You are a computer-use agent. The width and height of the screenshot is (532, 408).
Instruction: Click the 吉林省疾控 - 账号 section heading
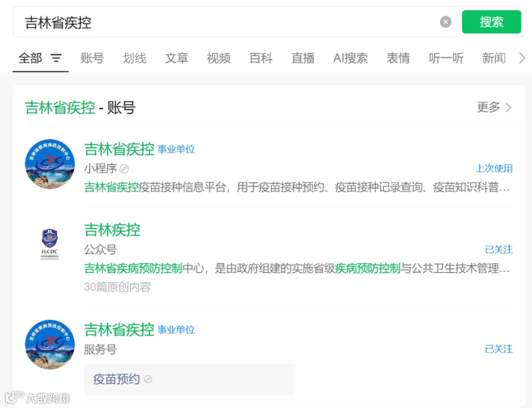coord(80,108)
